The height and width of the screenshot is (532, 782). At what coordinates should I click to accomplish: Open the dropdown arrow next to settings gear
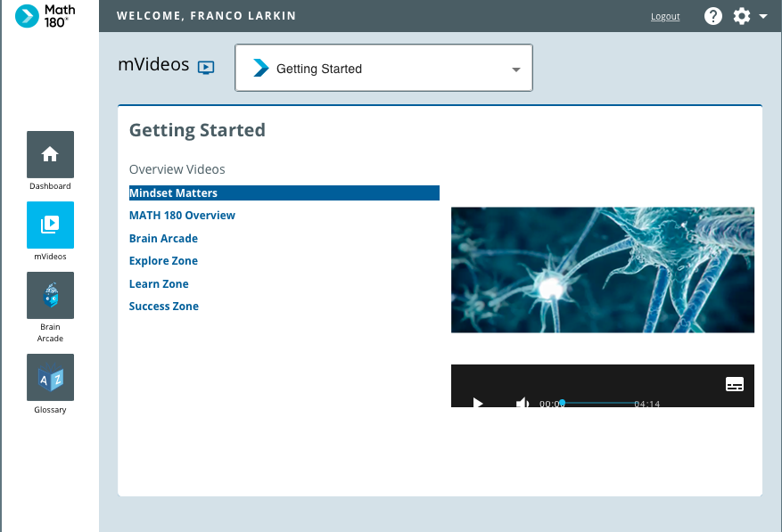(763, 16)
